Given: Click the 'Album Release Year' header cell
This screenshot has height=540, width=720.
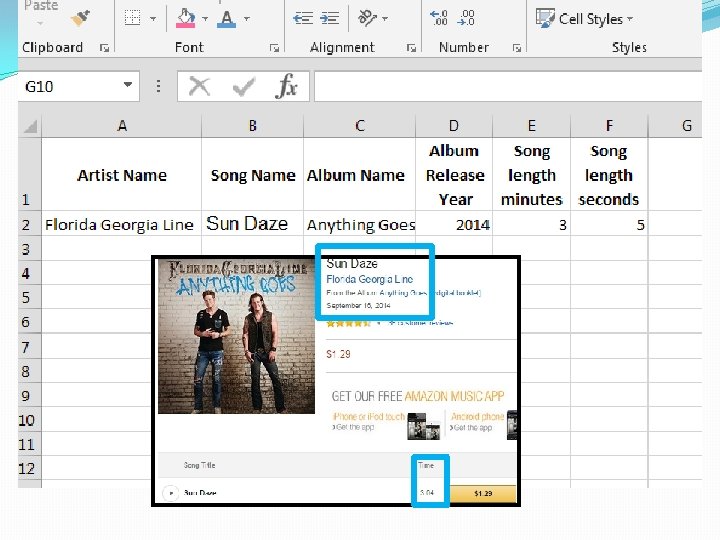Looking at the screenshot, I should pos(454,174).
